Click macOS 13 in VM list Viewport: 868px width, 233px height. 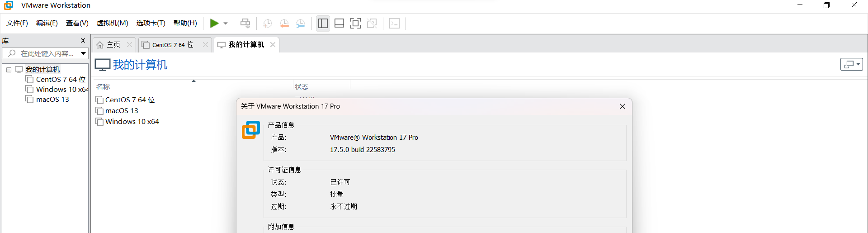122,111
